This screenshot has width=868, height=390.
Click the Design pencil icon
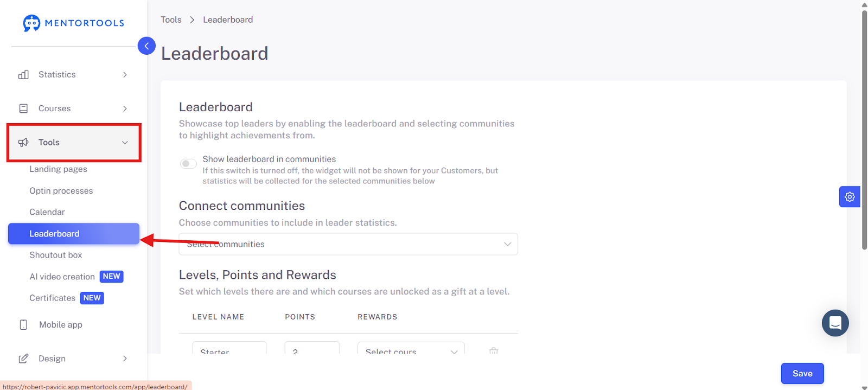click(x=23, y=359)
